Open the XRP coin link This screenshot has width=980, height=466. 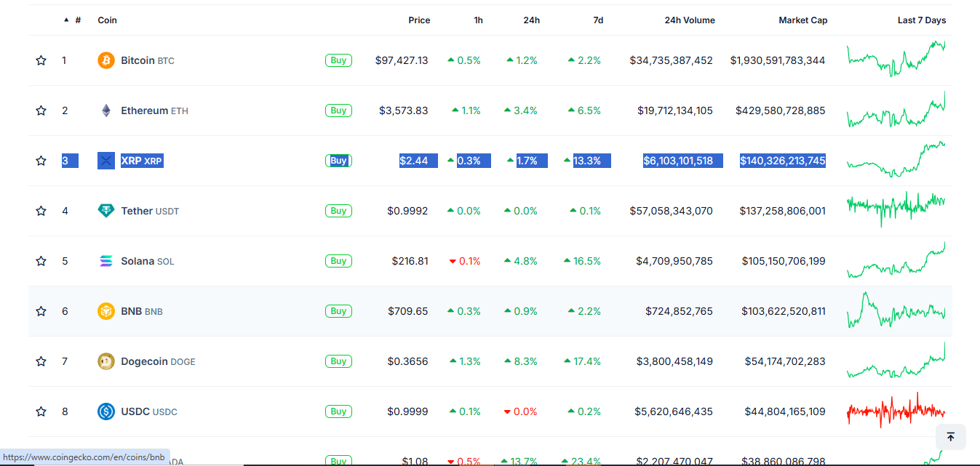click(141, 161)
